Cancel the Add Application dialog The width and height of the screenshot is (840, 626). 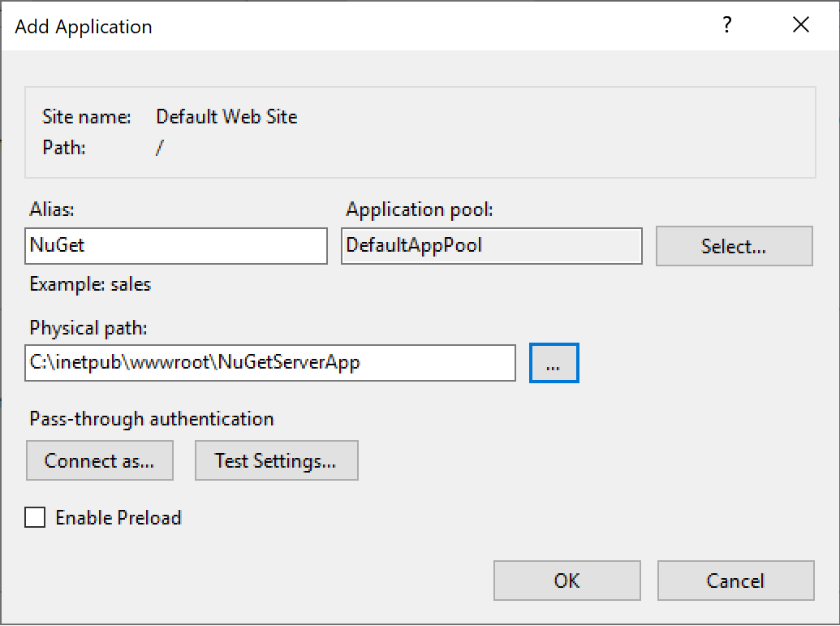point(735,581)
